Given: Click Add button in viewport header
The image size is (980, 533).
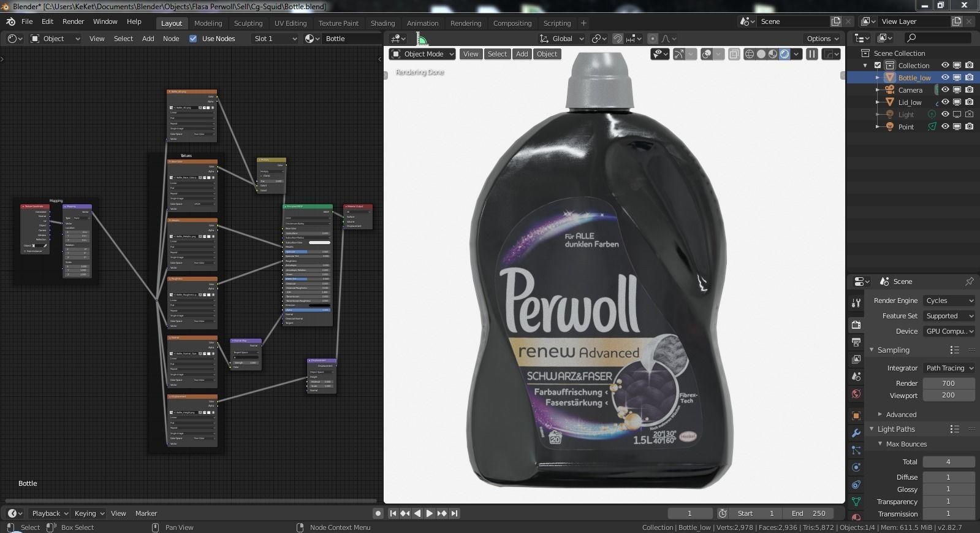Looking at the screenshot, I should tap(522, 54).
